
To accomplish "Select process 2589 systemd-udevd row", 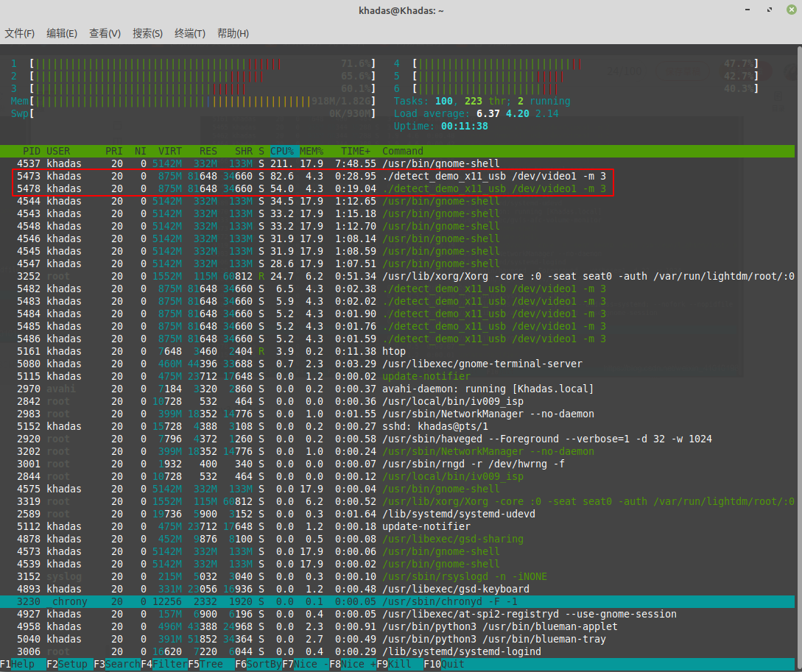I will tap(398, 514).
